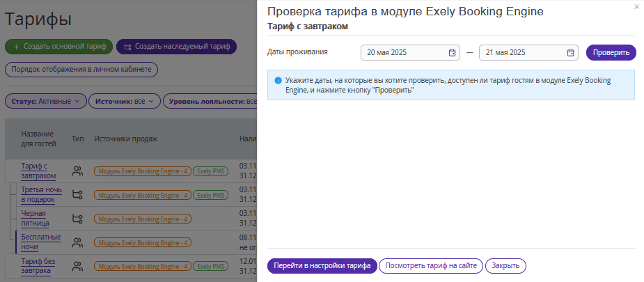Click Создать наследуемый тариф button
644x282 pixels.
coord(177,47)
